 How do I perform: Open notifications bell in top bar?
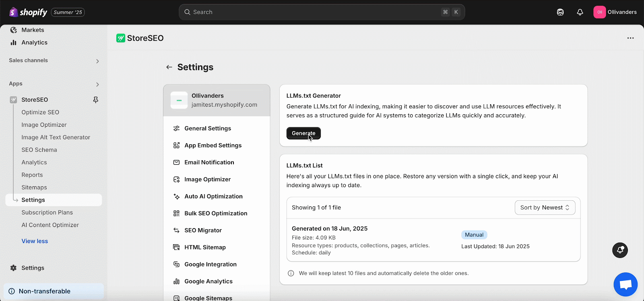tap(580, 12)
